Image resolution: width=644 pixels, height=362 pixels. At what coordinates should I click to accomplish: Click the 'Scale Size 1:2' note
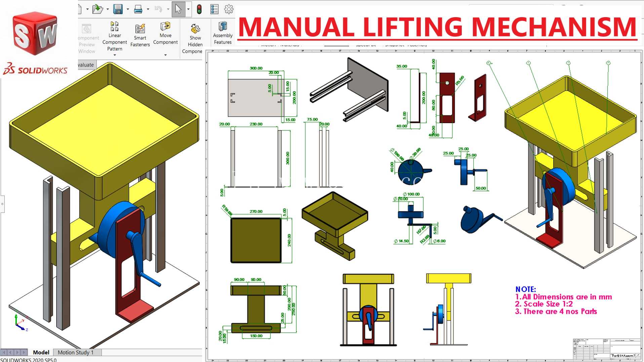point(544,304)
